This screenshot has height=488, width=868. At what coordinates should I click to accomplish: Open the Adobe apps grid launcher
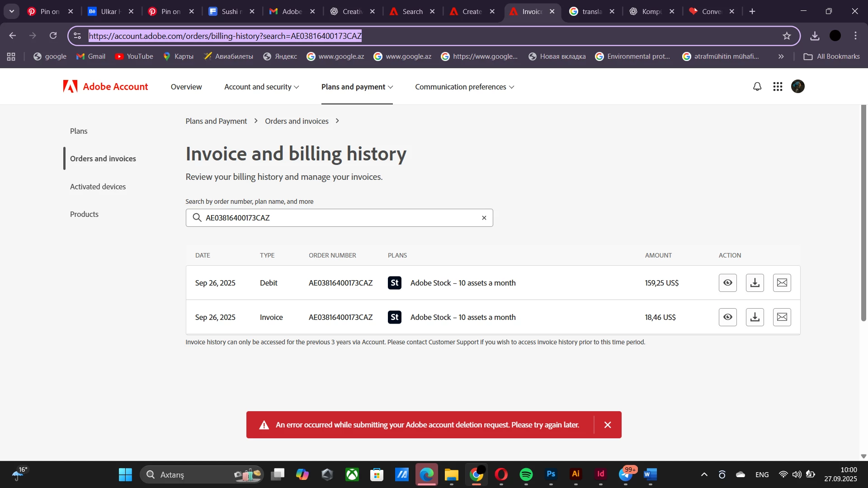coord(778,86)
